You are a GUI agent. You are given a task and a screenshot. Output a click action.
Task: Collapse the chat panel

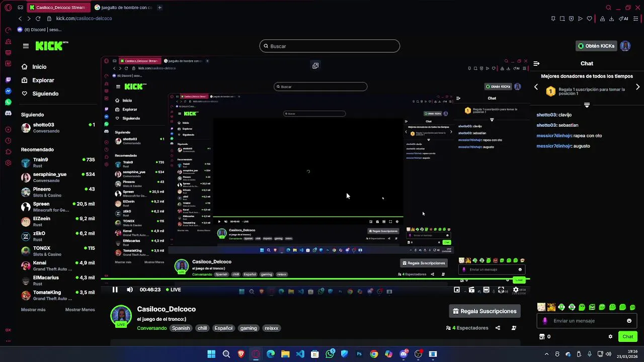pyautogui.click(x=536, y=63)
